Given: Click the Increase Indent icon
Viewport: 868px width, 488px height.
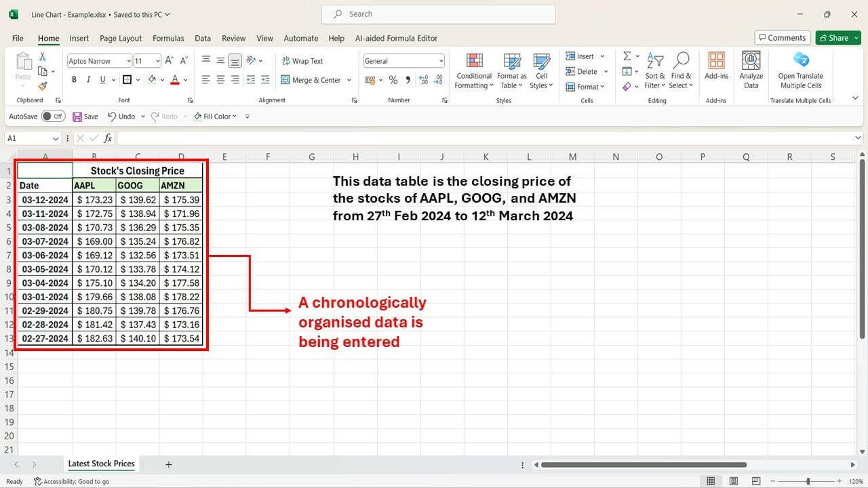Looking at the screenshot, I should pos(266,80).
